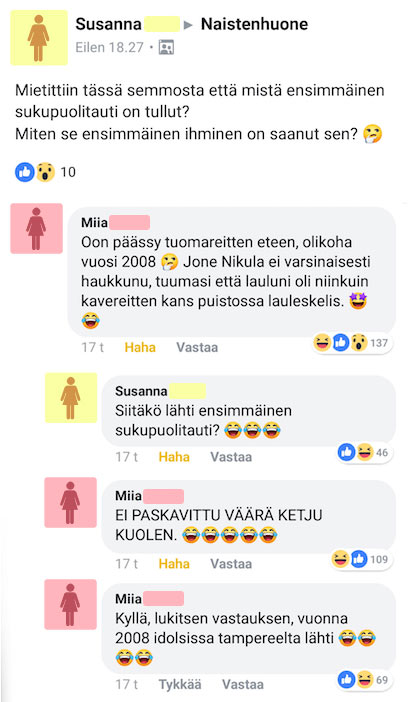Click Tykkää on the last comment
This screenshot has width=410, height=702.
click(x=180, y=685)
